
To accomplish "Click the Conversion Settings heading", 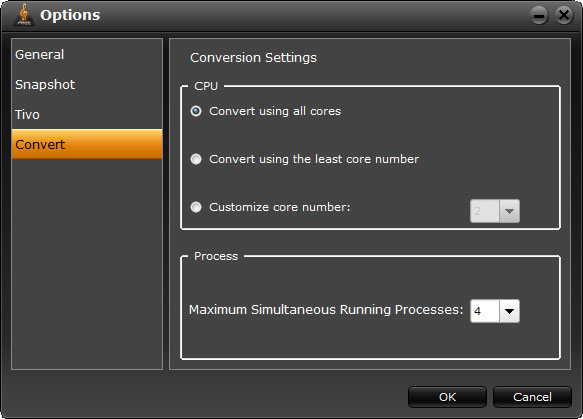I will pyautogui.click(x=253, y=58).
